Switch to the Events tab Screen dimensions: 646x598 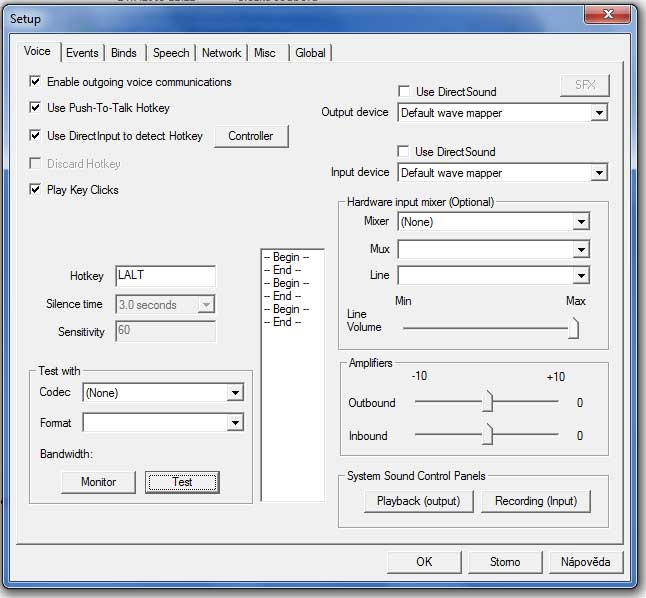82,53
